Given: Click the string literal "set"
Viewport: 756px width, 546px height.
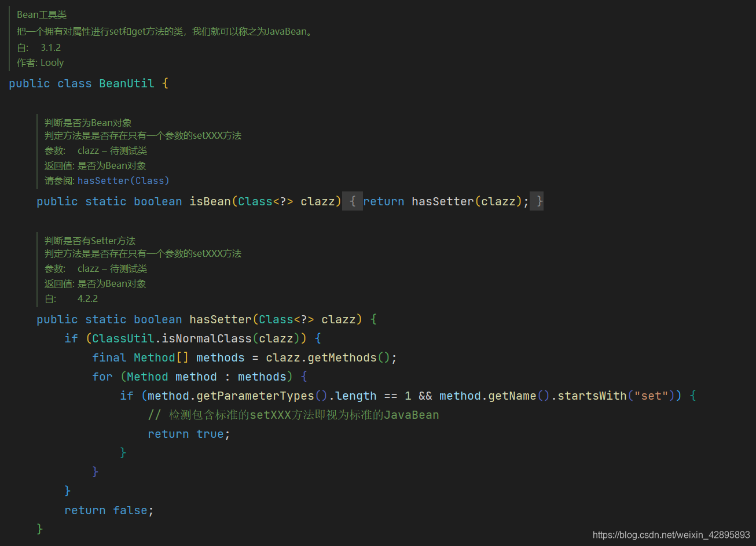Looking at the screenshot, I should click(651, 396).
